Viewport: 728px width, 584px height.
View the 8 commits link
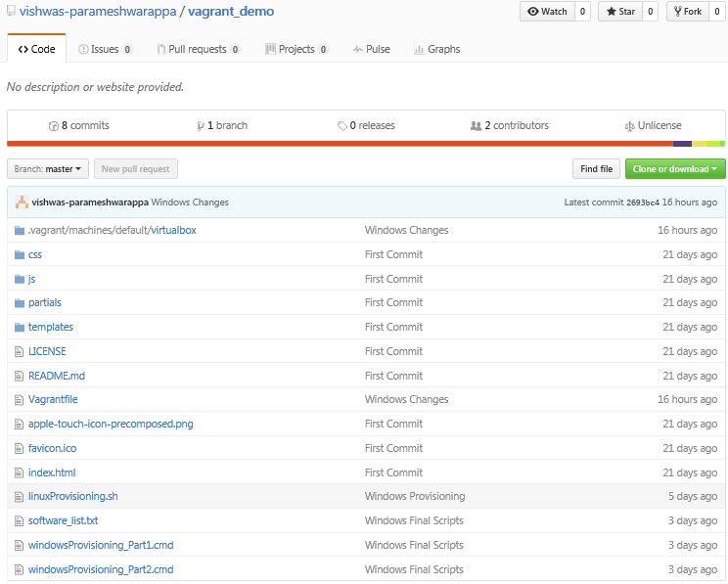point(79,126)
